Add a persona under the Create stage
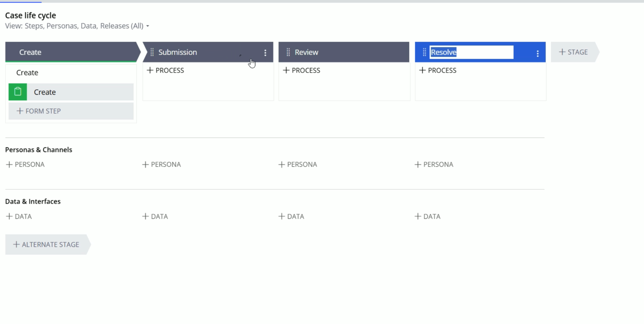 [25, 164]
